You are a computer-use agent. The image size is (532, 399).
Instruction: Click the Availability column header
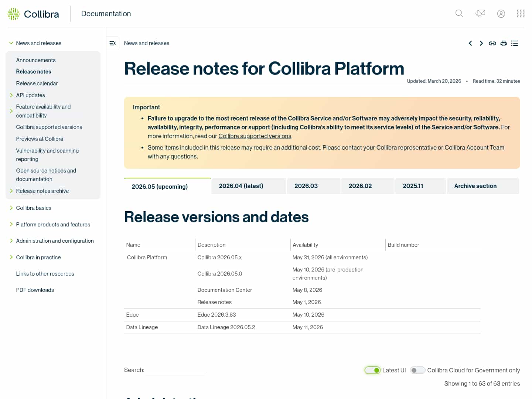pyautogui.click(x=305, y=245)
